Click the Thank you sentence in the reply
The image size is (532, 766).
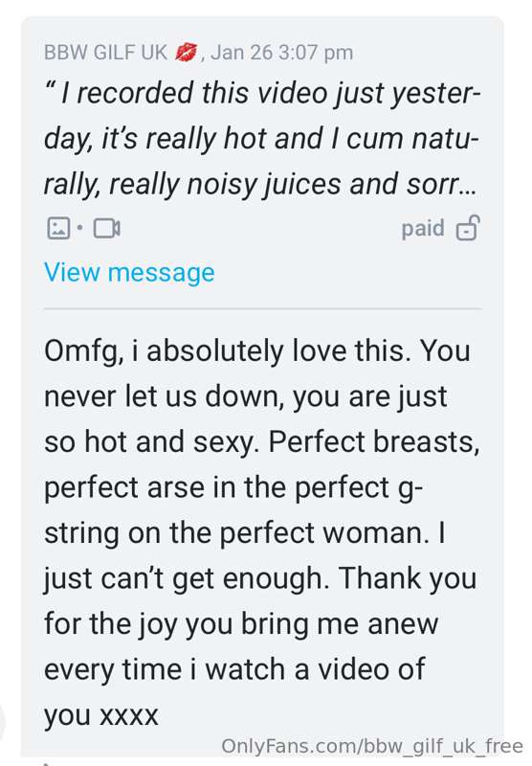[x=408, y=578]
